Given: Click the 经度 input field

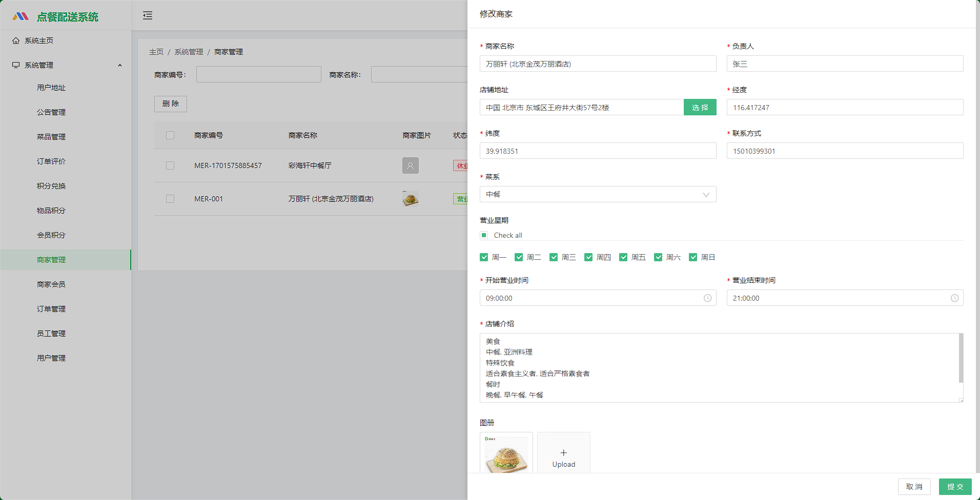Looking at the screenshot, I should tap(845, 107).
